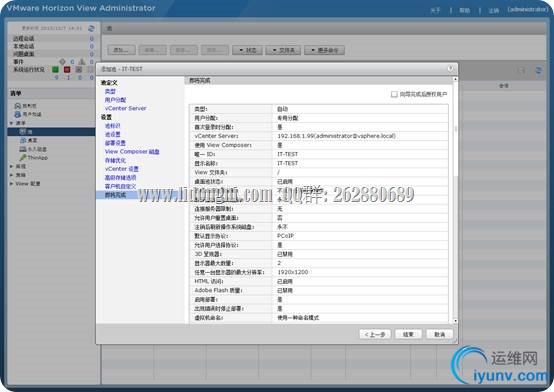Click the first gray system health indicator
This screenshot has height=392, width=554.
pyautogui.click(x=79, y=69)
